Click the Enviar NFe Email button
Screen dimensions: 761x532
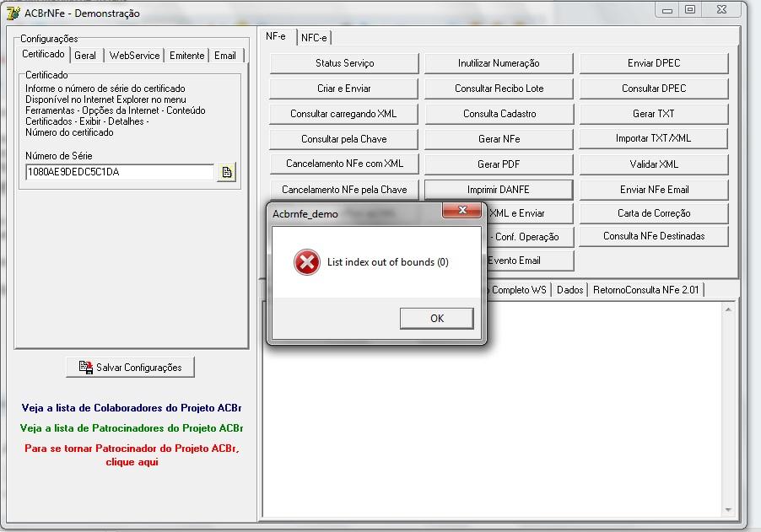(654, 190)
